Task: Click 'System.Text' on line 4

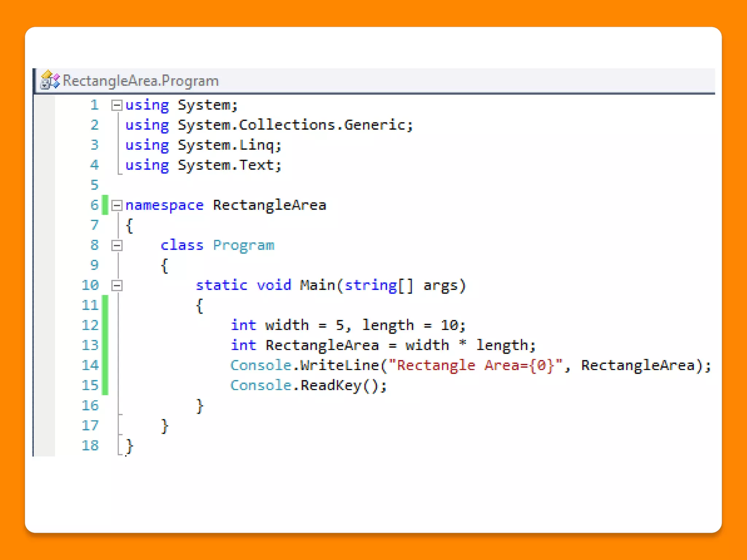Action: 226,165
